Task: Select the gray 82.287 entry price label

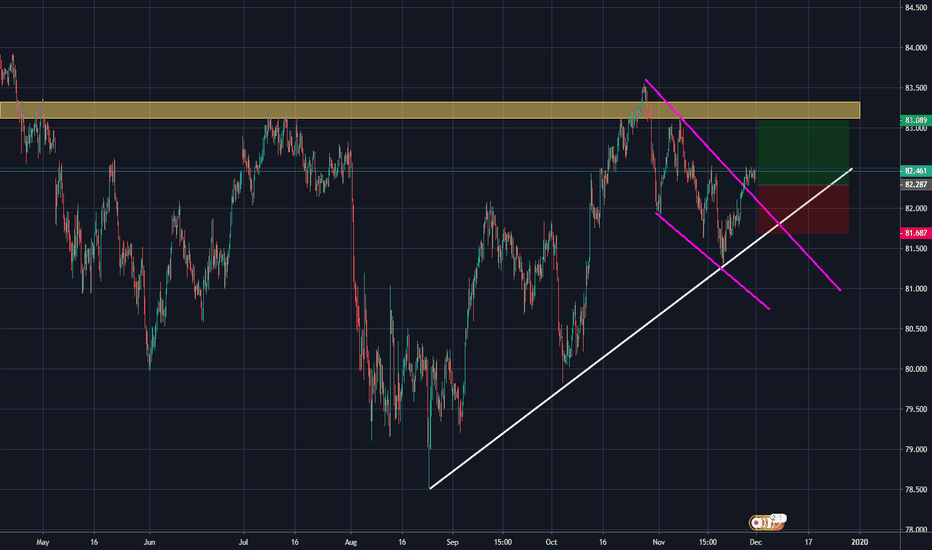Action: pyautogui.click(x=916, y=185)
